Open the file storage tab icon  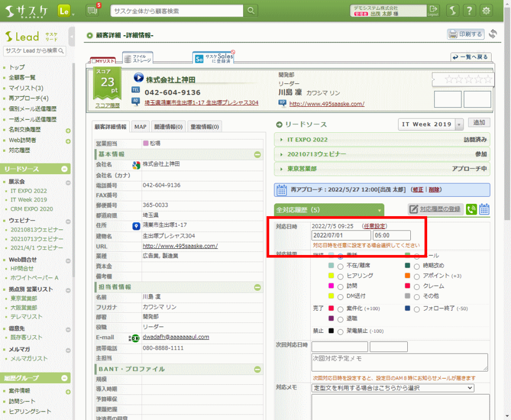138,58
